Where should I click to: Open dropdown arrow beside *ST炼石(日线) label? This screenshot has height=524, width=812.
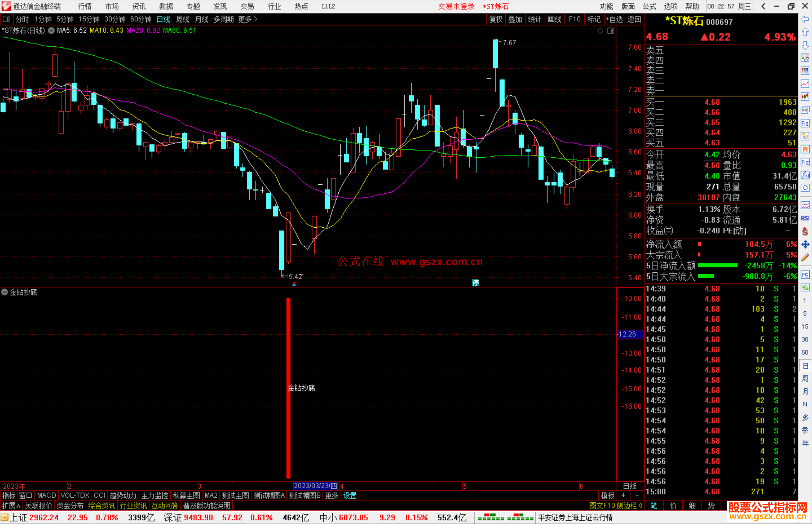[x=51, y=31]
